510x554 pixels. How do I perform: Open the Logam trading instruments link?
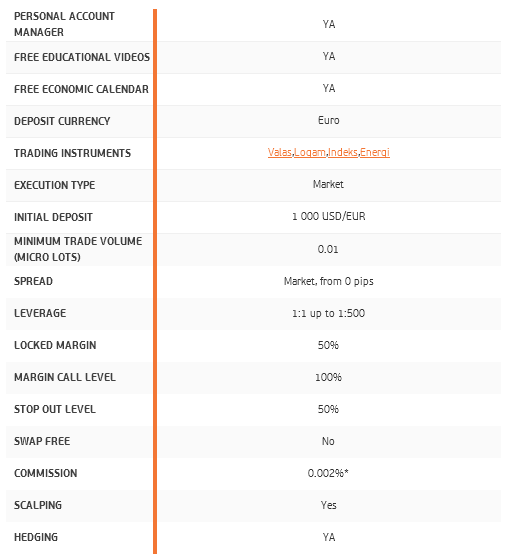coord(310,152)
